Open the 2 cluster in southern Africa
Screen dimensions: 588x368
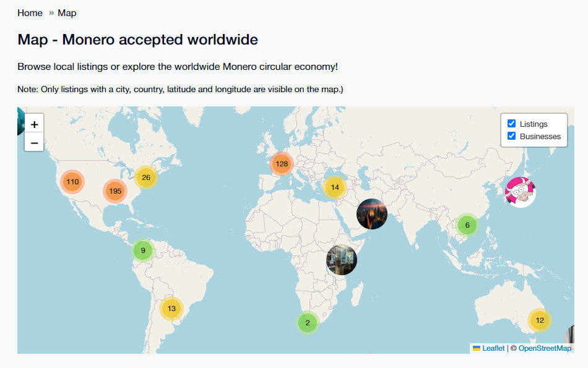308,323
